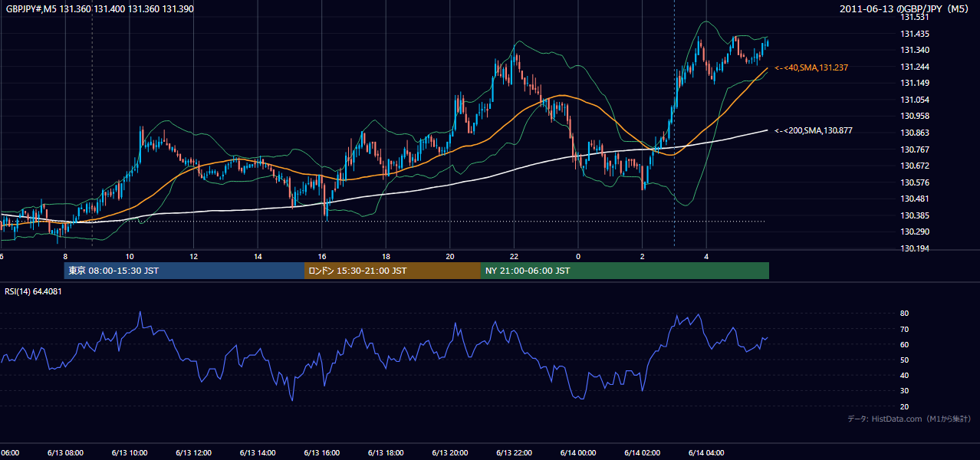
Task: Click the chart title '2011-06-13 のGBP/JPY (M5)'
Action: (x=904, y=8)
